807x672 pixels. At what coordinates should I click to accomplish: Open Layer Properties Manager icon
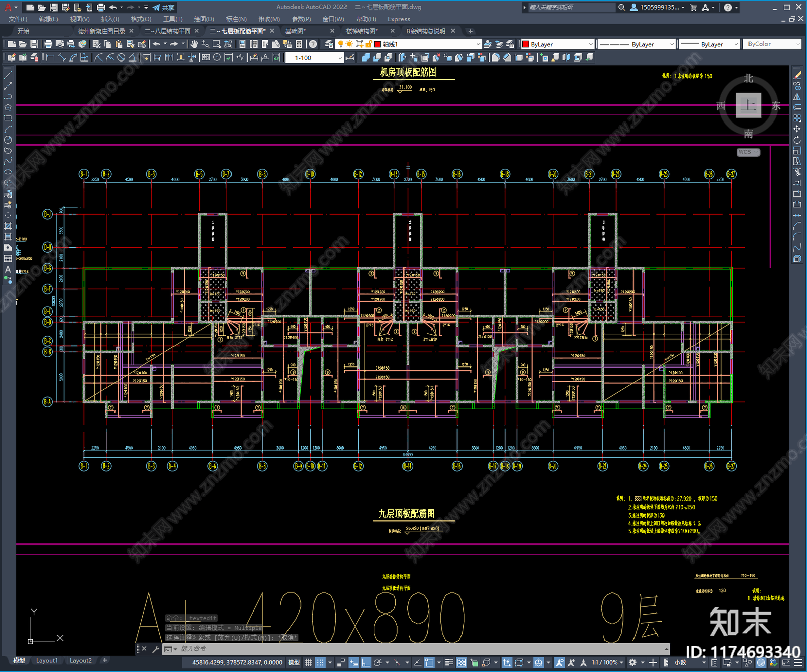pos(329,44)
